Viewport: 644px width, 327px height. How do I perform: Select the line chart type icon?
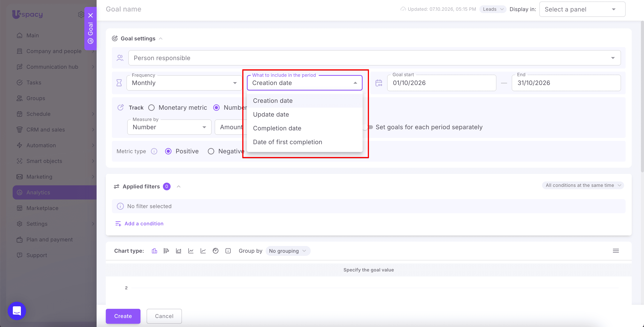tap(191, 251)
